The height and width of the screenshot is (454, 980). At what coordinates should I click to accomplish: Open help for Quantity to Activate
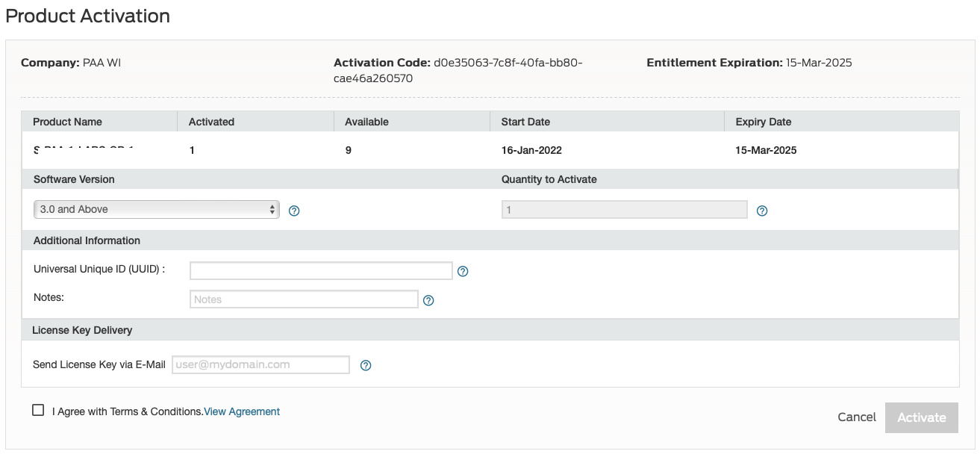click(761, 211)
